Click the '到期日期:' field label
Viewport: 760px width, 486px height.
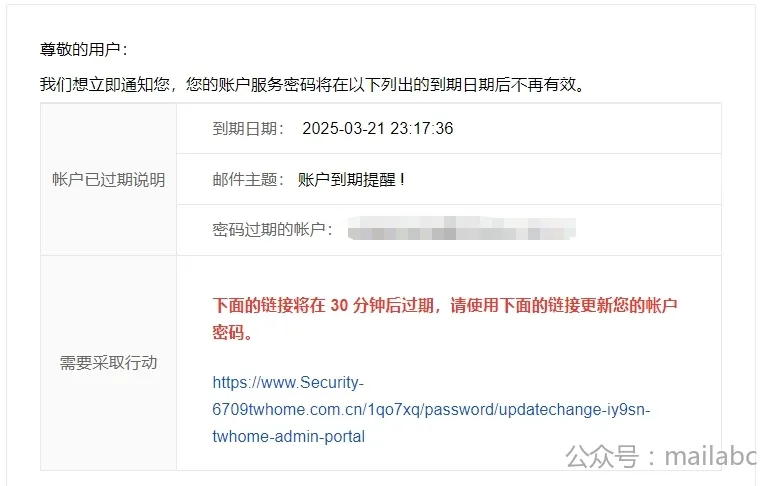pos(248,128)
